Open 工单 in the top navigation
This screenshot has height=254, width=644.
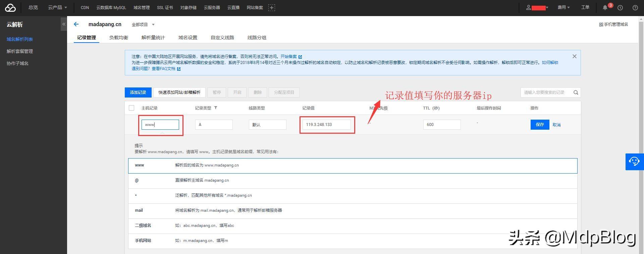(585, 7)
